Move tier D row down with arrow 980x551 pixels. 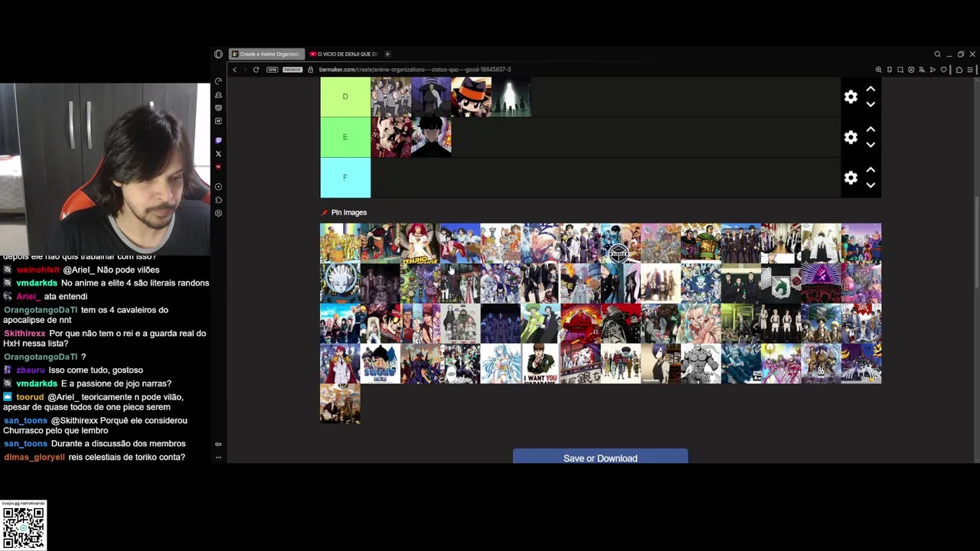tap(871, 105)
